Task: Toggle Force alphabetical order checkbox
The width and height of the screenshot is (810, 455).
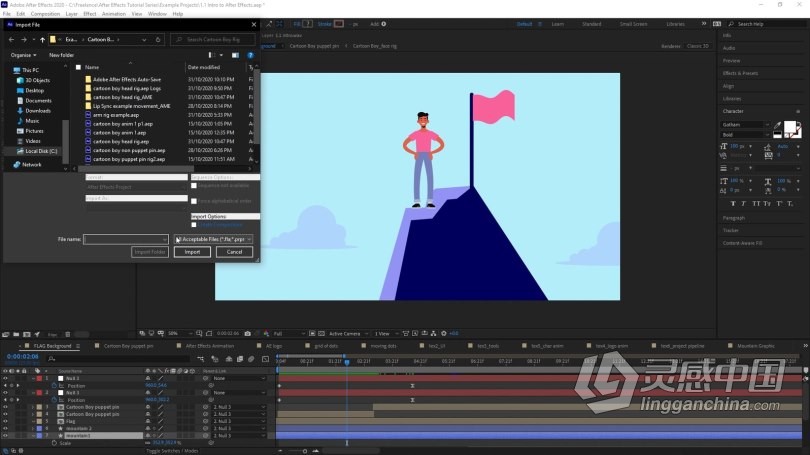Action: click(194, 201)
